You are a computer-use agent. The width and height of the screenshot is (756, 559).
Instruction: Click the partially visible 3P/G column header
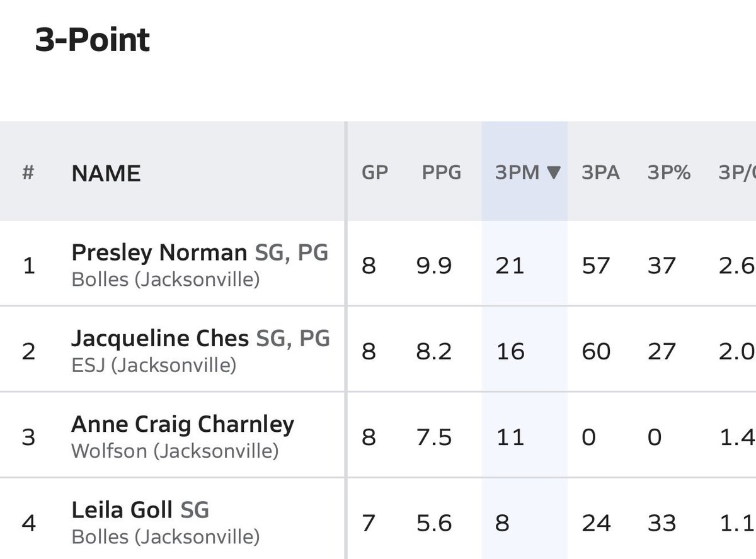click(736, 172)
